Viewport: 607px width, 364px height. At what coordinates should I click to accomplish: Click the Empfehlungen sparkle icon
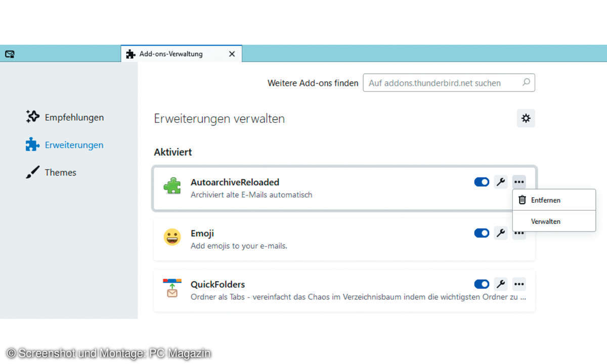pos(32,117)
